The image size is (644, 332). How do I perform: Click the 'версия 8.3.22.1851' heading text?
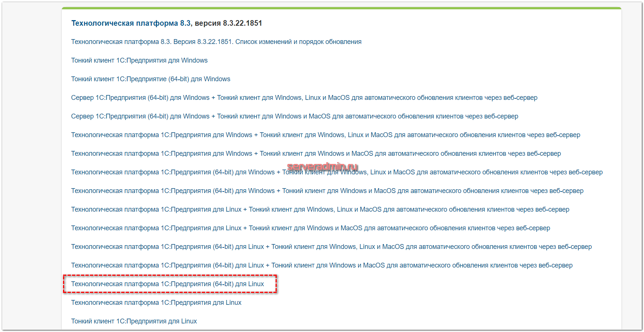point(228,23)
